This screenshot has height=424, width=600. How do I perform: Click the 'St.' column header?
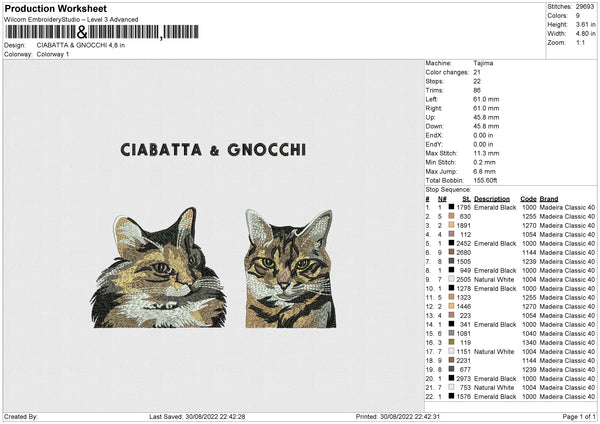pos(466,199)
